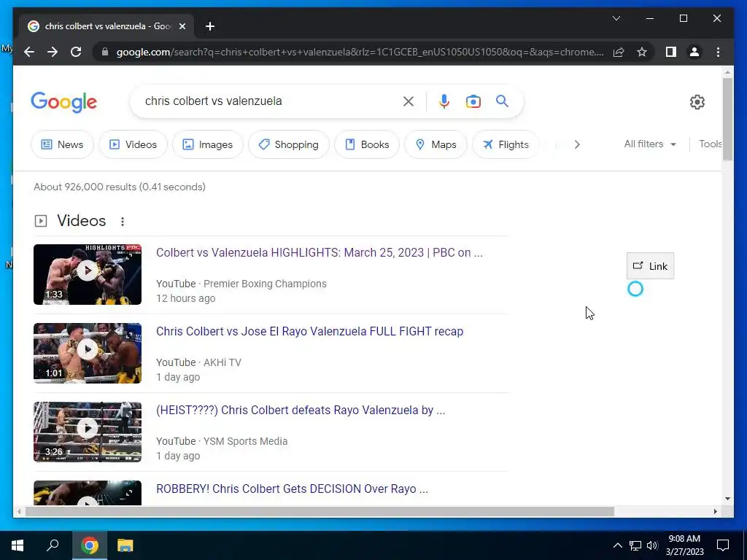Go back to the previous page
Screen dimensions: 747x560
coord(29,52)
